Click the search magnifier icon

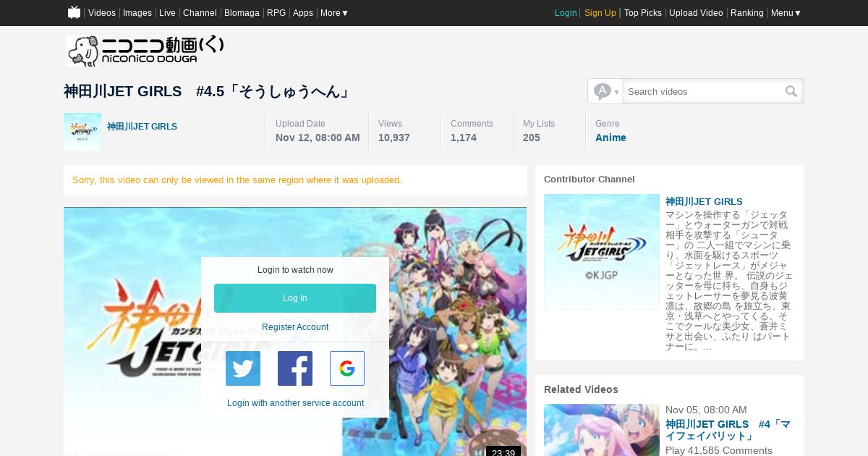click(791, 91)
